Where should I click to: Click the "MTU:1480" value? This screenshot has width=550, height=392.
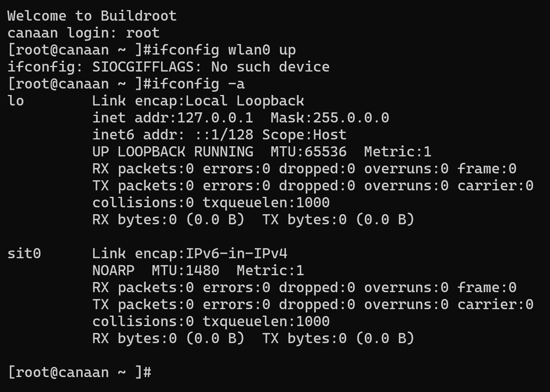186,270
